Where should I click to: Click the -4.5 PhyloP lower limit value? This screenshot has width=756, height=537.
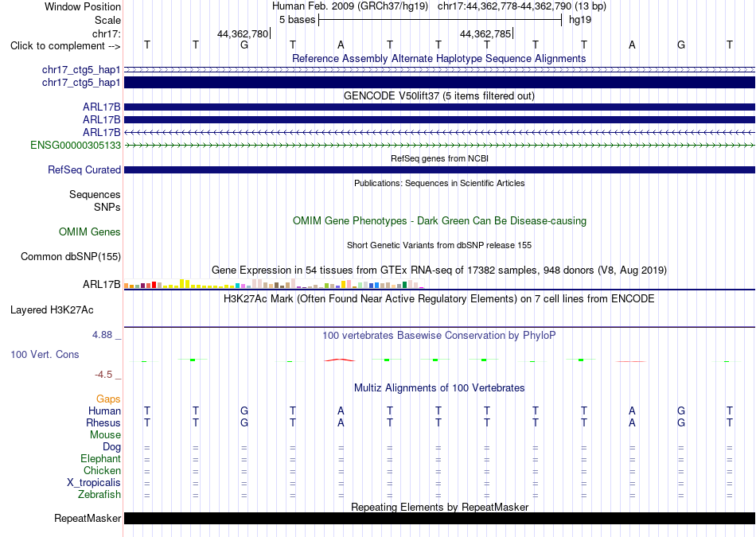pos(103,375)
